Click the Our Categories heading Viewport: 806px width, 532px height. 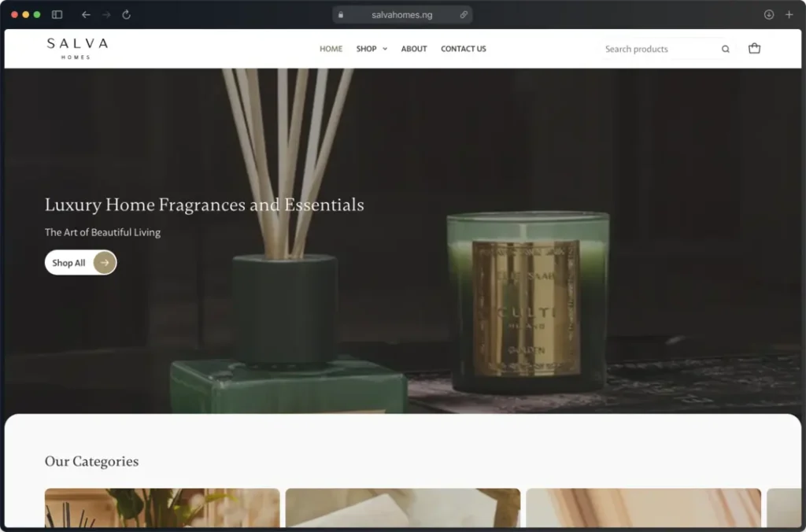tap(91, 462)
